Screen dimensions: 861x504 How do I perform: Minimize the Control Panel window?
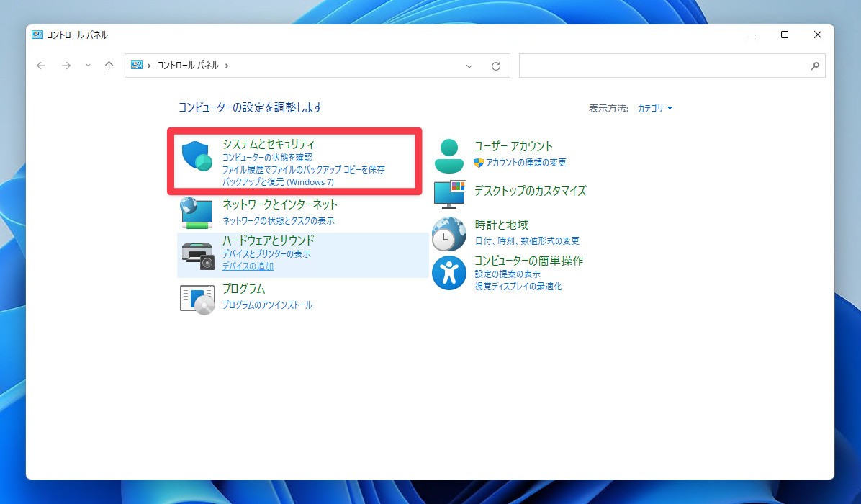click(752, 35)
